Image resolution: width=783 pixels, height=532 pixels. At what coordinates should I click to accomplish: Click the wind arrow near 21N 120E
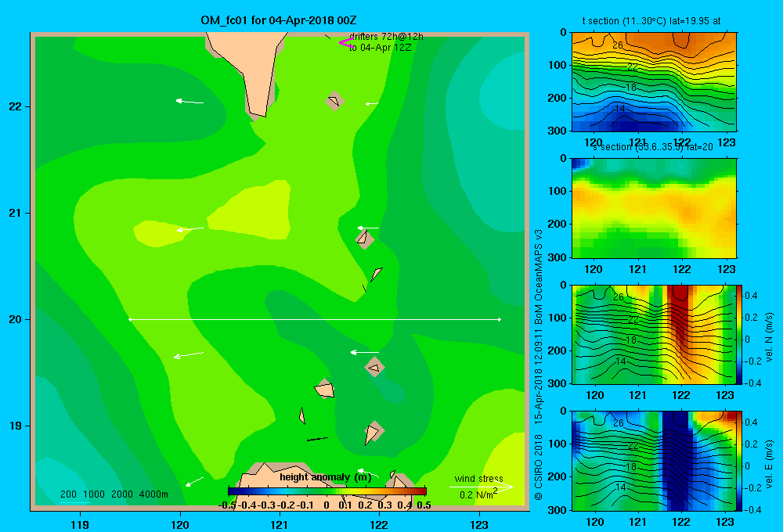tap(189, 229)
